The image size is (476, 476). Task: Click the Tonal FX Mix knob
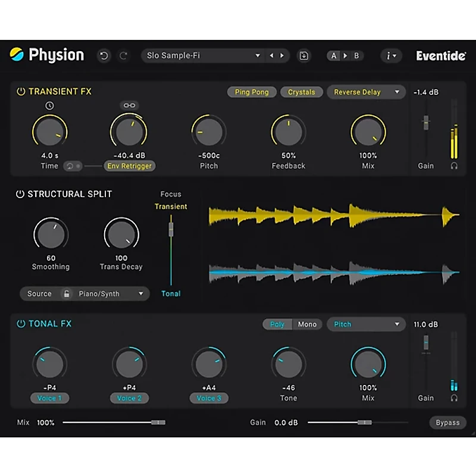click(x=368, y=364)
